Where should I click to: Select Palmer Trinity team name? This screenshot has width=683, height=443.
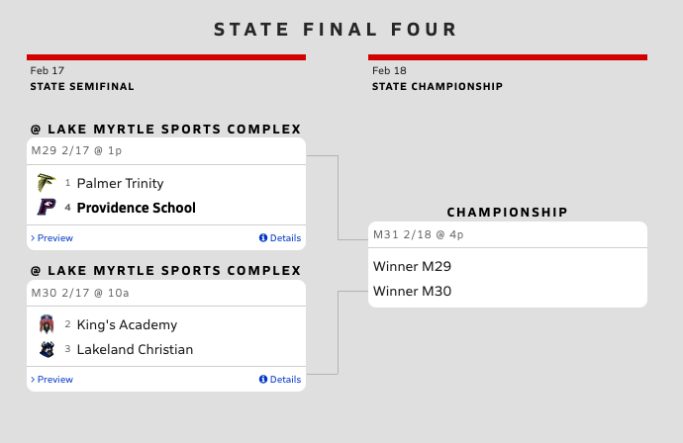pyautogui.click(x=120, y=183)
